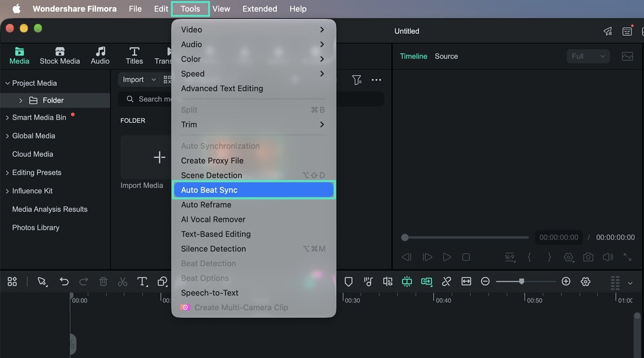This screenshot has width=644, height=358.
Task: Choose the arrow Select tool in the timeline toolbar
Action: [43, 282]
